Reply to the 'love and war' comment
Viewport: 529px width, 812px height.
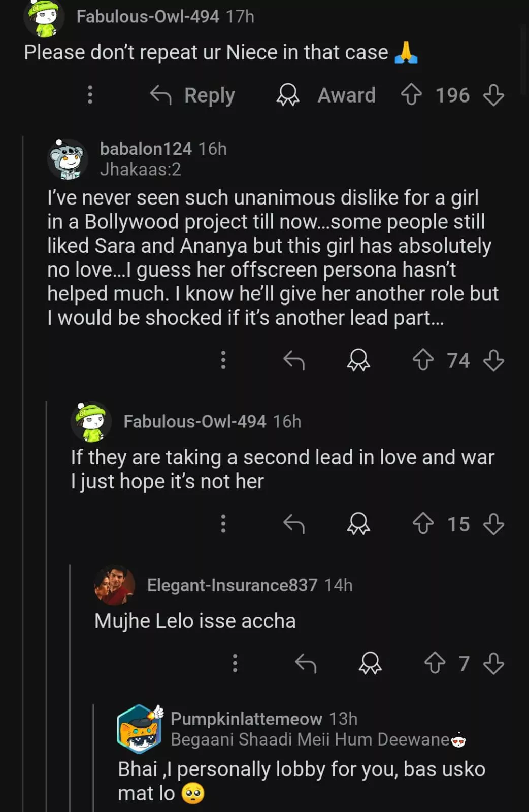pyautogui.click(x=294, y=524)
